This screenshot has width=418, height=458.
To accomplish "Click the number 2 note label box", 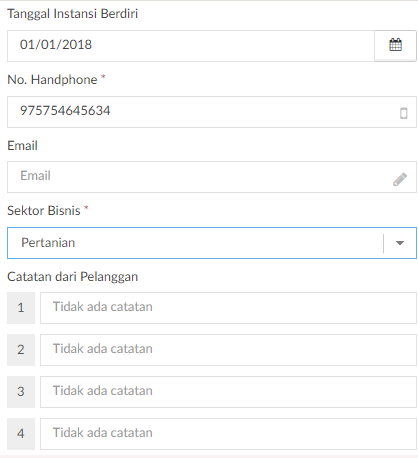I will click(21, 350).
